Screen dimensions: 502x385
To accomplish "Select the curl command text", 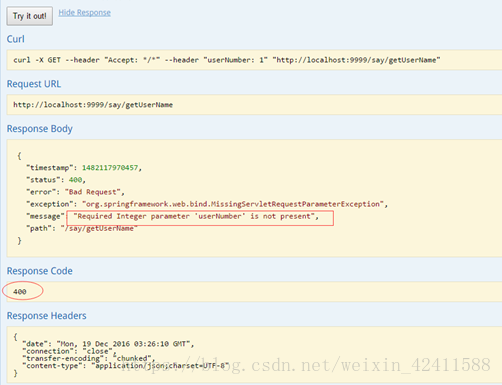I will coord(227,60).
